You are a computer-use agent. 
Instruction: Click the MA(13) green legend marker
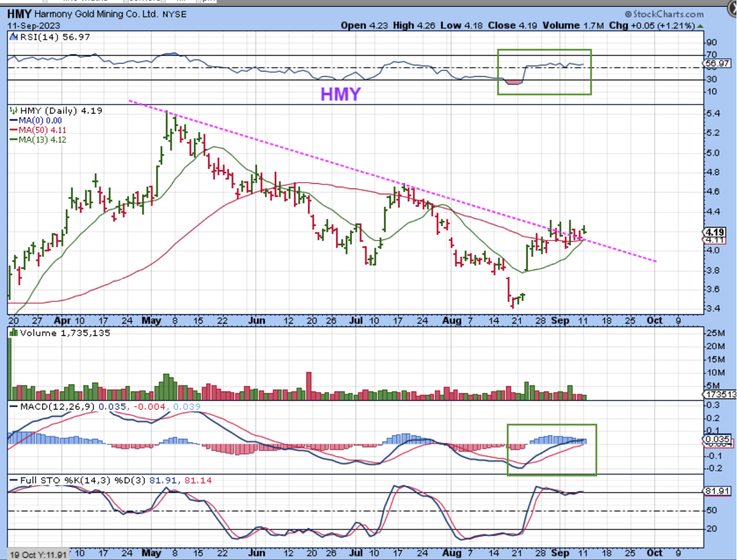pos(14,140)
